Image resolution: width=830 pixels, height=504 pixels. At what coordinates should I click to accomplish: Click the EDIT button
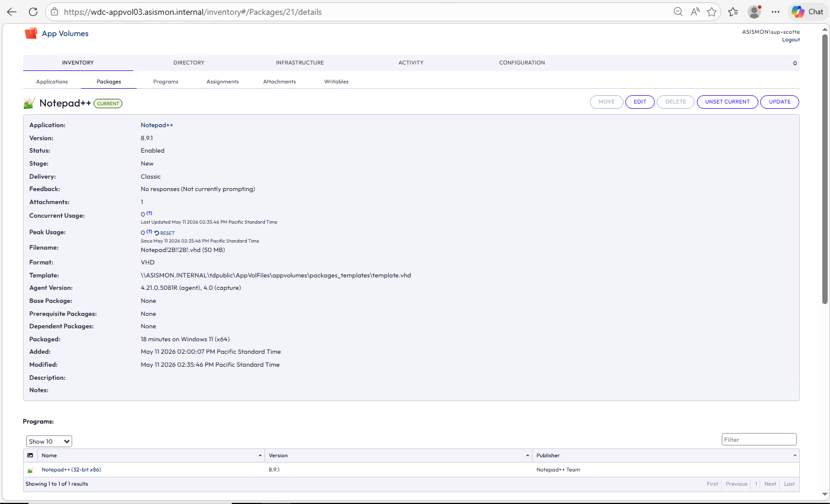(640, 102)
